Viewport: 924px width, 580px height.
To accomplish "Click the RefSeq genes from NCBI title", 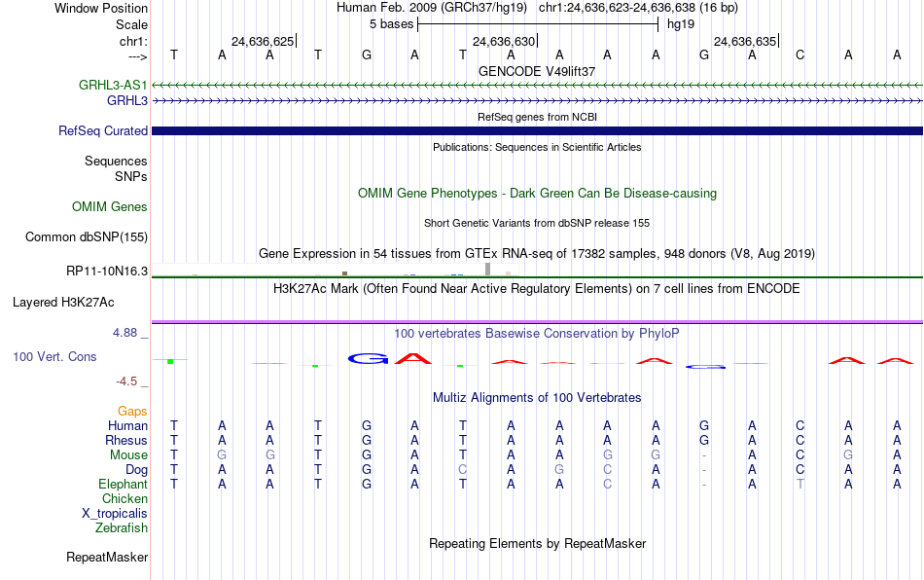I will (x=537, y=118).
